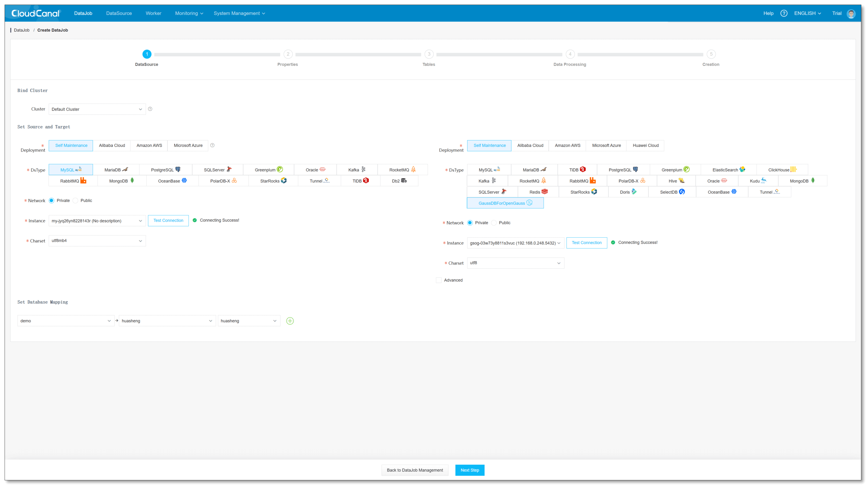The image size is (868, 487).
Task: Select GaussDBForOpenGauss target type
Action: pos(505,203)
